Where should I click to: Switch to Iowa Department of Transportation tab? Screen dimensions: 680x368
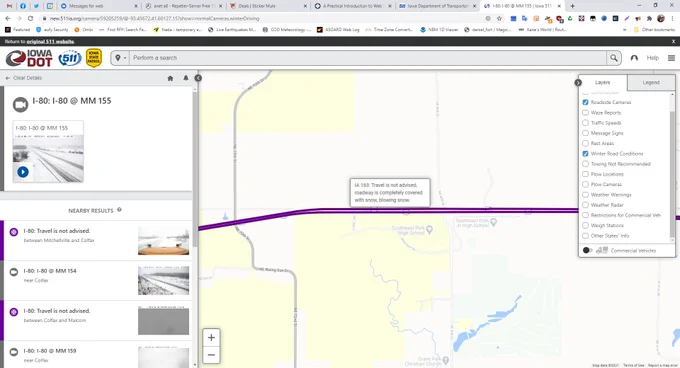click(437, 6)
